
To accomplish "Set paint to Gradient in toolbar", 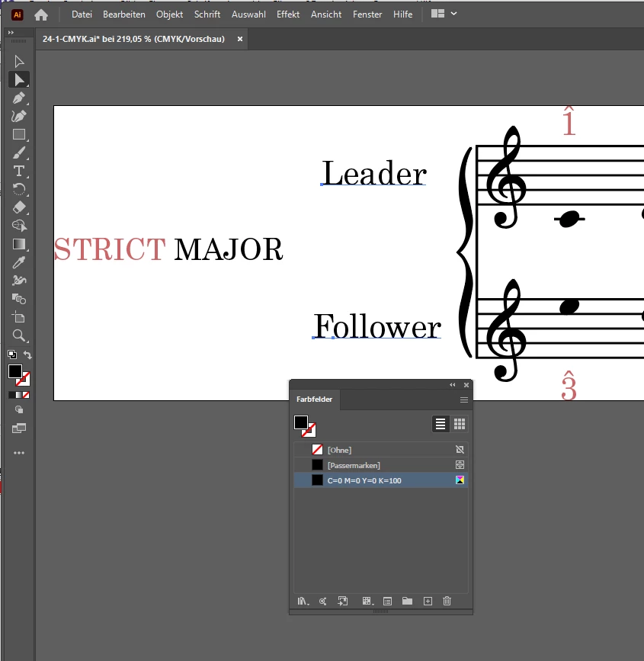I will click(x=19, y=395).
